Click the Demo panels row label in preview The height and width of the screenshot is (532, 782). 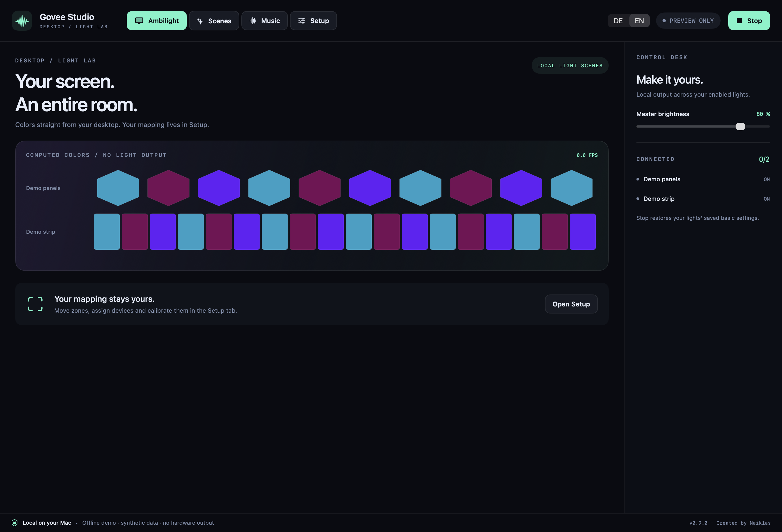click(43, 188)
